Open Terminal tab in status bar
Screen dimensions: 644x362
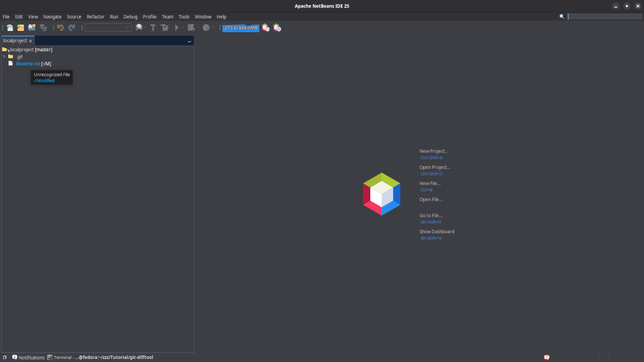click(100, 357)
